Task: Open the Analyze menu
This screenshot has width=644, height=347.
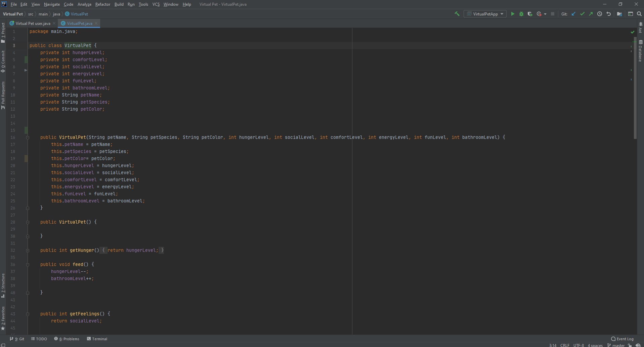Action: [84, 4]
